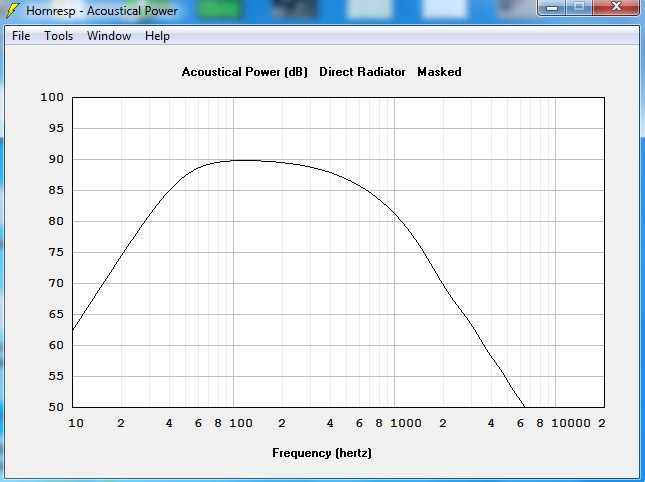Click the 50 dB y-axis value
The width and height of the screenshot is (645, 482).
pyautogui.click(x=56, y=407)
